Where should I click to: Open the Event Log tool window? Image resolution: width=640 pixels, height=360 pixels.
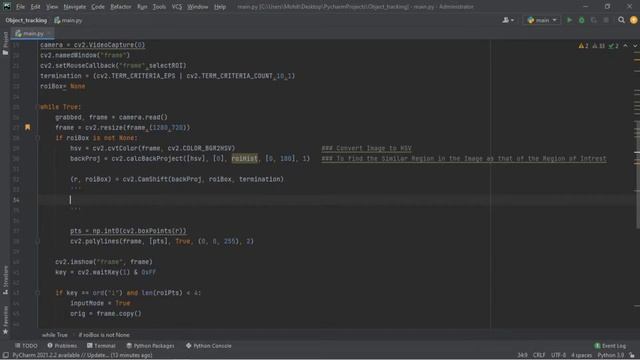[610, 346]
